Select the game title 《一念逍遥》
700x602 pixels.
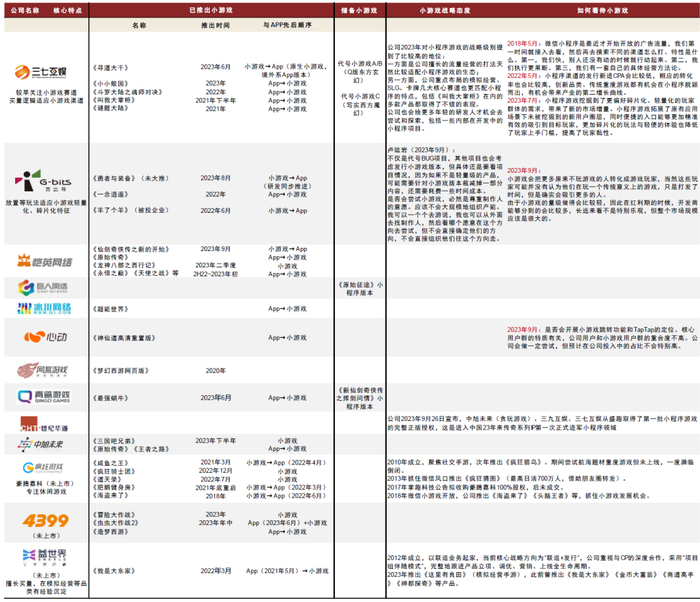coord(111,194)
